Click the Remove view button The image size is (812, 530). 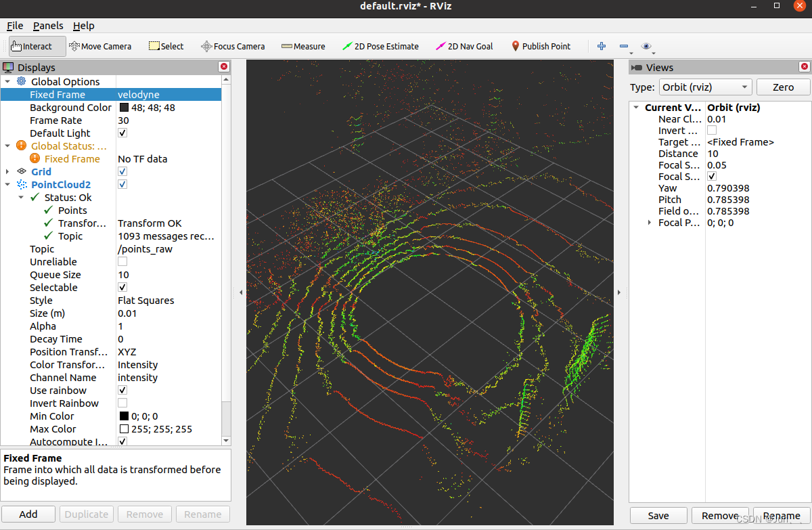(720, 516)
